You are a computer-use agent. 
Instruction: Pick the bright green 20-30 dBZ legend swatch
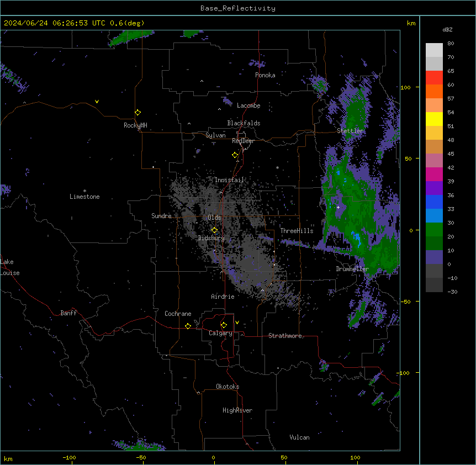pyautogui.click(x=434, y=230)
